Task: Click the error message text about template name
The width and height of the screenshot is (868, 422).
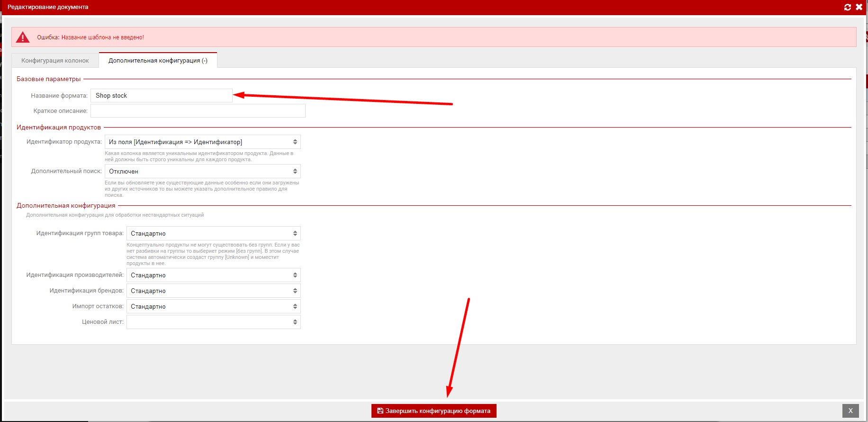Action: pyautogui.click(x=90, y=37)
